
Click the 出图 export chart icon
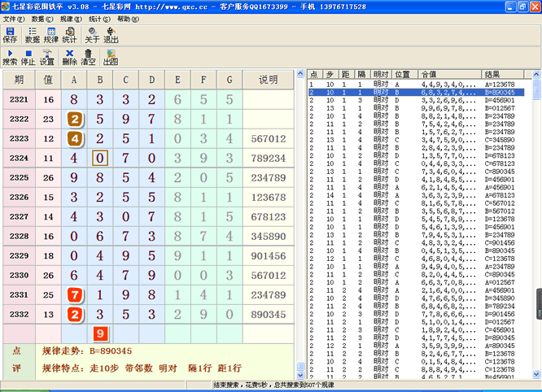(x=111, y=57)
